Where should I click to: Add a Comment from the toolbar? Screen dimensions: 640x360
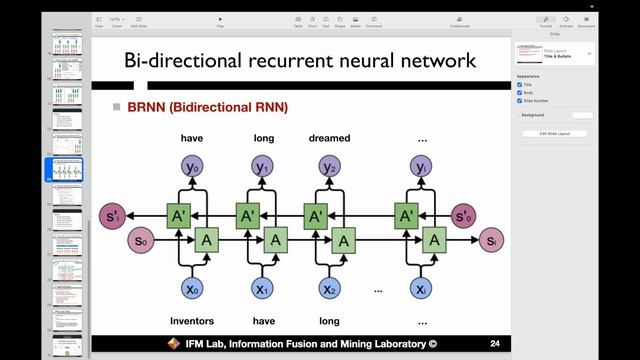[374, 22]
